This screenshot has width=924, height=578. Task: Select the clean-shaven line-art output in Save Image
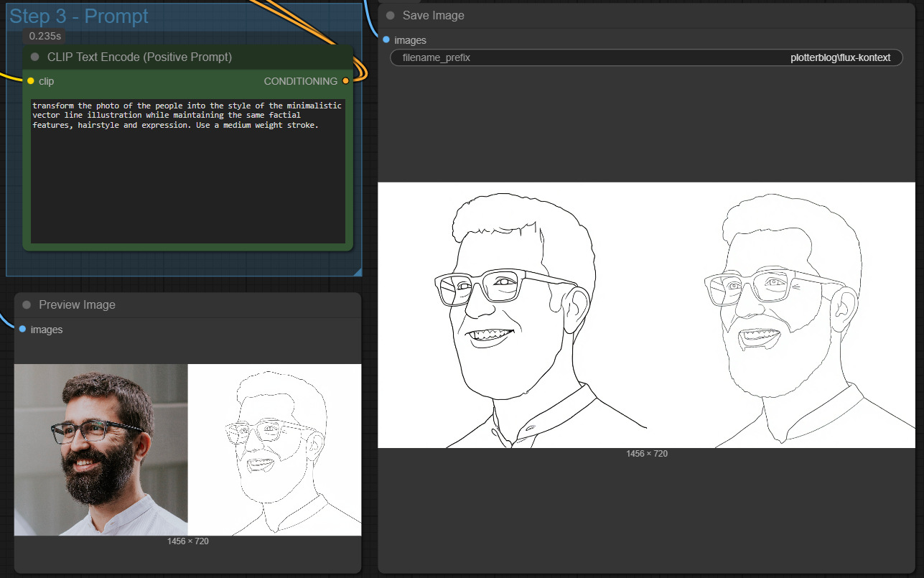[x=513, y=315]
